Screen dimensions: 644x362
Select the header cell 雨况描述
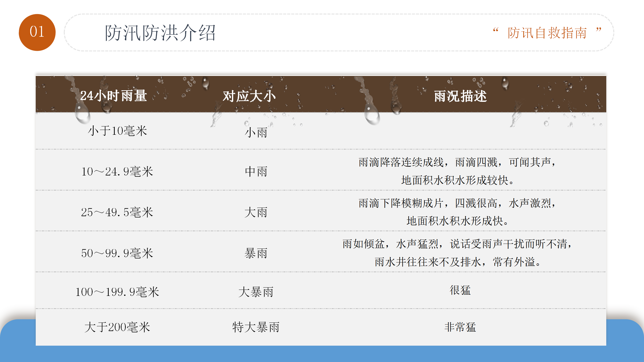[460, 96]
